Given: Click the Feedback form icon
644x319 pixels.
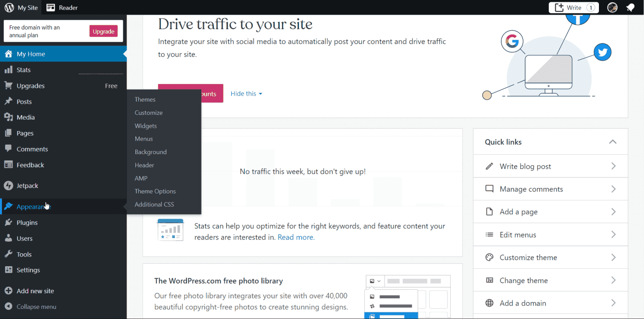Looking at the screenshot, I should (8, 165).
